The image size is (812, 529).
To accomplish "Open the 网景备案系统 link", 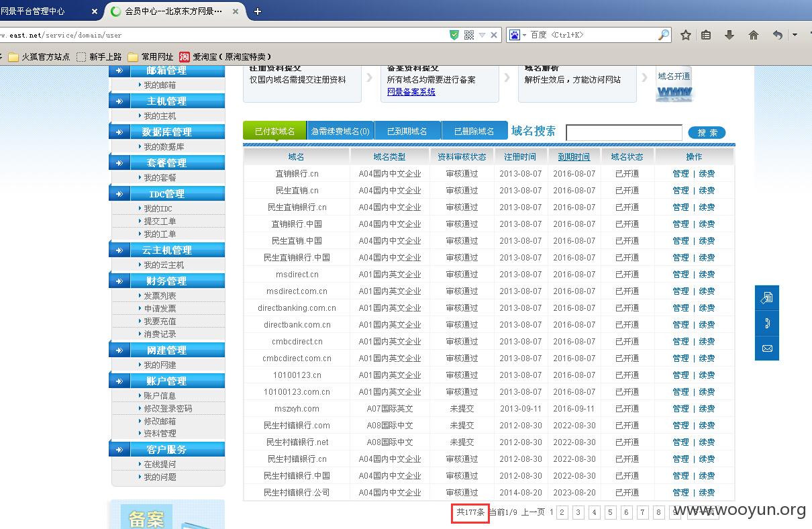I will pyautogui.click(x=411, y=92).
